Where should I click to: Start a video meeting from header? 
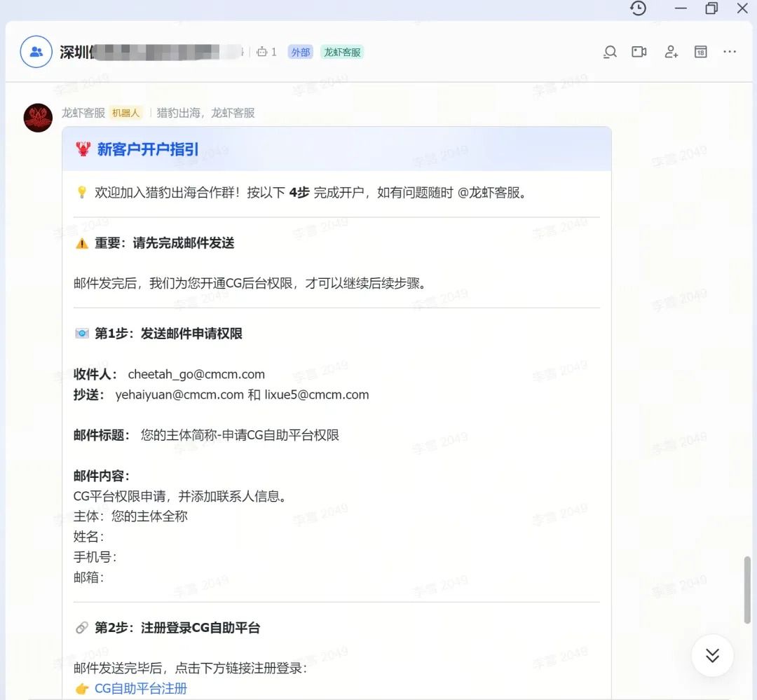pyautogui.click(x=639, y=52)
